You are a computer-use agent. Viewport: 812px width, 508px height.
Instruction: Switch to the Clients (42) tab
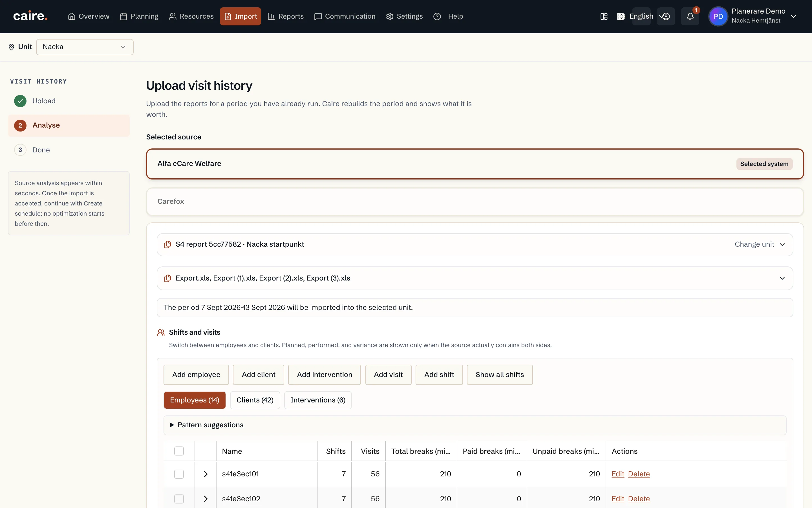coord(255,400)
